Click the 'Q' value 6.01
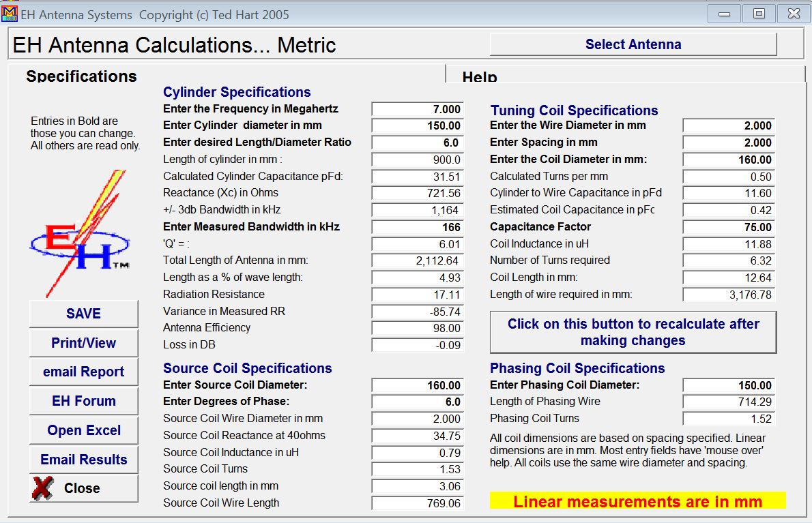 (x=418, y=244)
